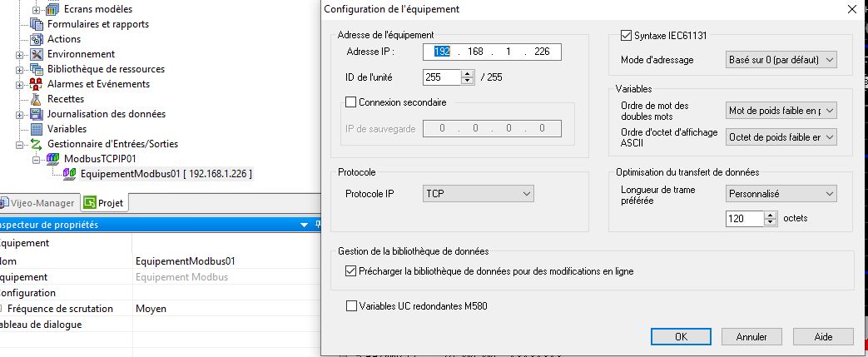Select the Recettes flask icon

tap(37, 99)
